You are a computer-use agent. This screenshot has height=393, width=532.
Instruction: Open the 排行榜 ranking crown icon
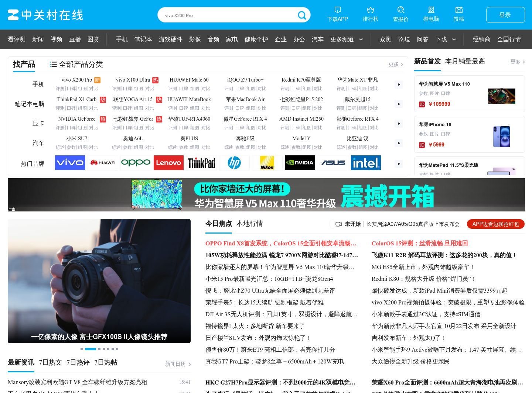[370, 10]
